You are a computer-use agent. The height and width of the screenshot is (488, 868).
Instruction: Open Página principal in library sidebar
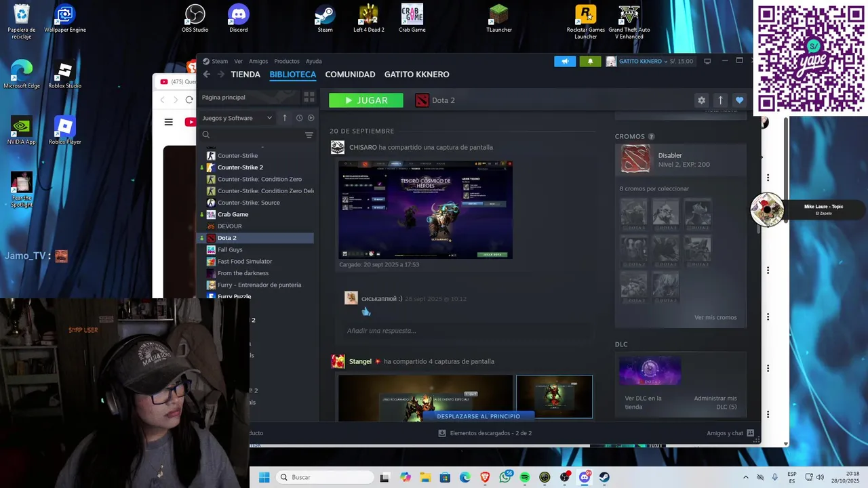pos(248,97)
